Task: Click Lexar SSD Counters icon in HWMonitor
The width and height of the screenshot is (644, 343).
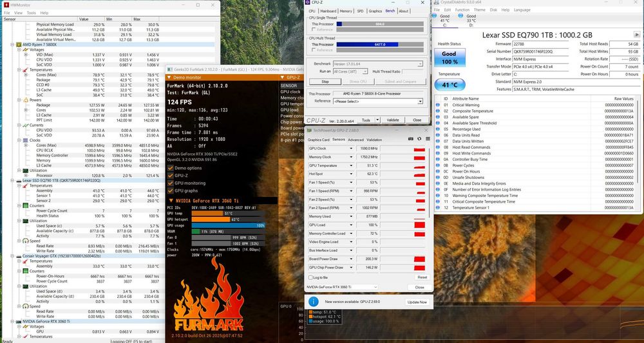Action: (26, 205)
